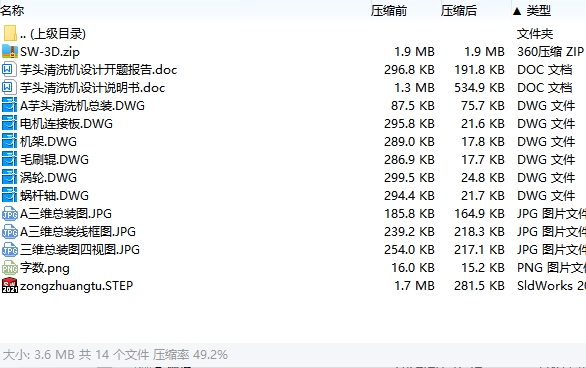Screen dimensions: 586x368
Task: Click the 239.2 KB original size value
Action: click(x=409, y=231)
